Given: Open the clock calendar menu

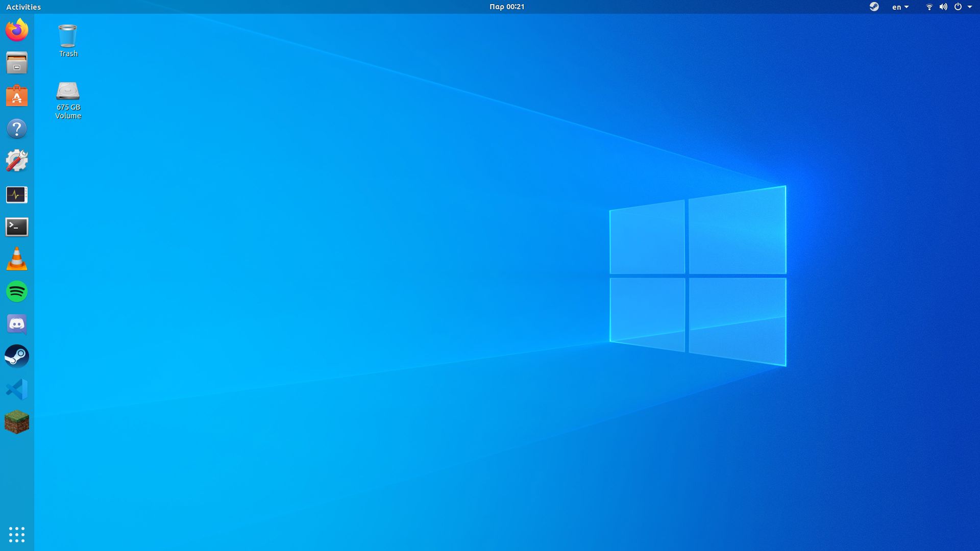Looking at the screenshot, I should (506, 7).
